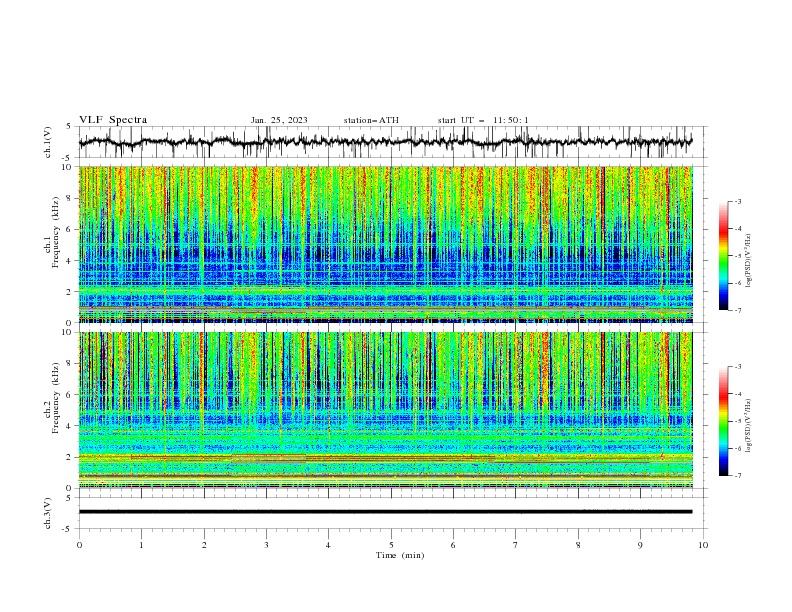Click the '-5' label on ch.1 colorbar
The height and width of the screenshot is (612, 792).
click(x=738, y=256)
